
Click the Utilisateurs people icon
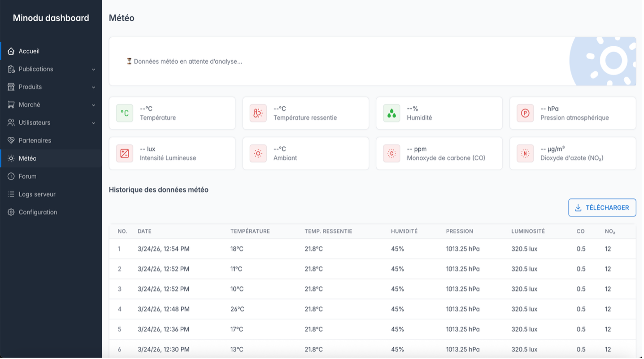click(x=11, y=123)
